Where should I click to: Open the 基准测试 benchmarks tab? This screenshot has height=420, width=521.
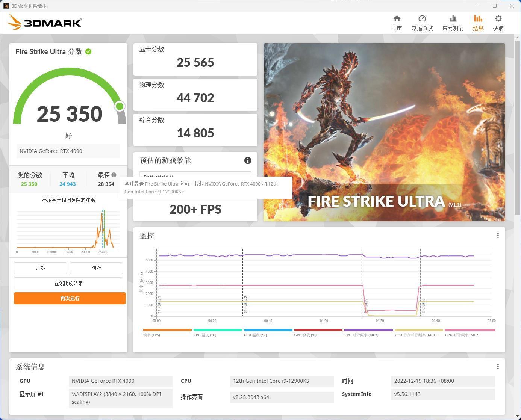tap(422, 23)
